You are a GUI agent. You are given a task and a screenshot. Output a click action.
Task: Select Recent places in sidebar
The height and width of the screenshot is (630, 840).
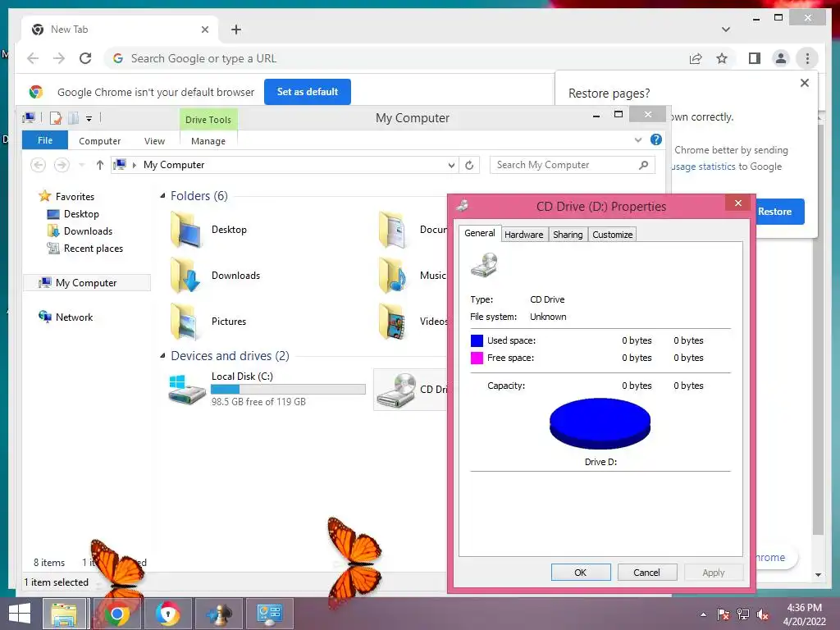click(94, 248)
